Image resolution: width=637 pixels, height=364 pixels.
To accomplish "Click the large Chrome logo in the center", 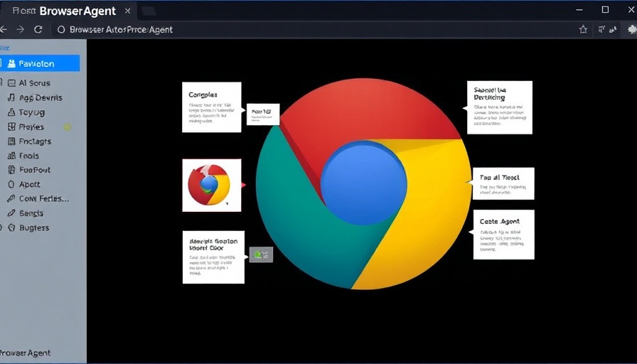I will [364, 183].
